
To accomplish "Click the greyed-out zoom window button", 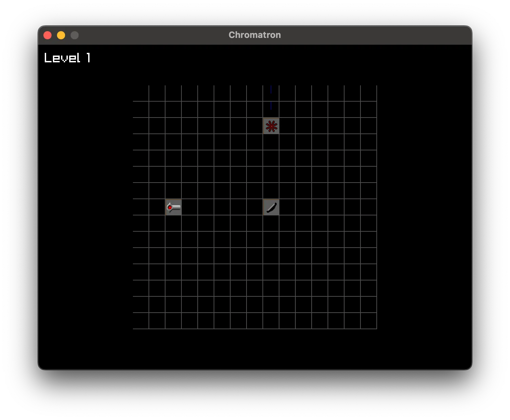I will coord(75,35).
